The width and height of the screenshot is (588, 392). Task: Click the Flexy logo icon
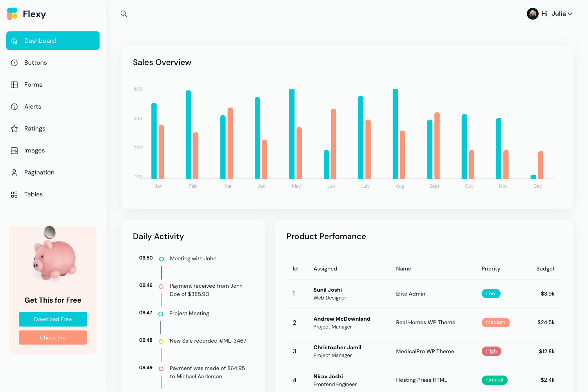12,14
